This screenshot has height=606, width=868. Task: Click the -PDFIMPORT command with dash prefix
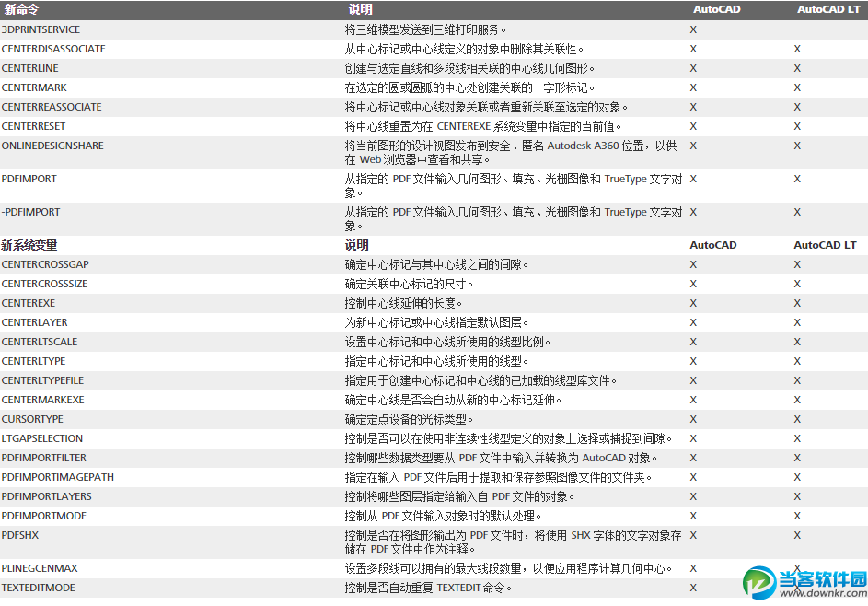click(x=30, y=213)
